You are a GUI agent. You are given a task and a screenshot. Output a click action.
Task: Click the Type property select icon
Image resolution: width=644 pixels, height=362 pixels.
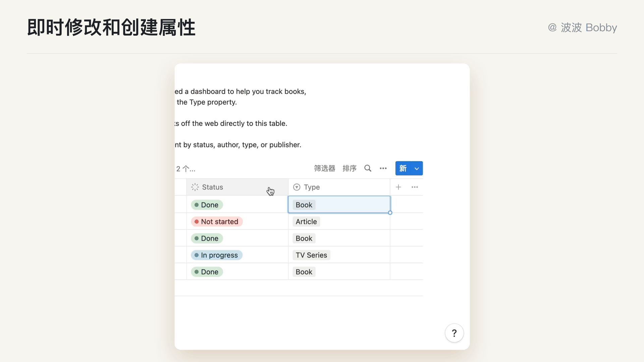tap(297, 187)
